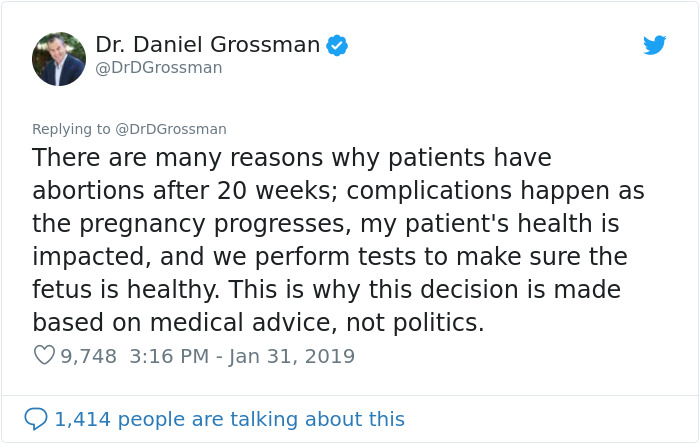Like the tweet with the heart icon
The image size is (700, 444).
pyautogui.click(x=44, y=356)
